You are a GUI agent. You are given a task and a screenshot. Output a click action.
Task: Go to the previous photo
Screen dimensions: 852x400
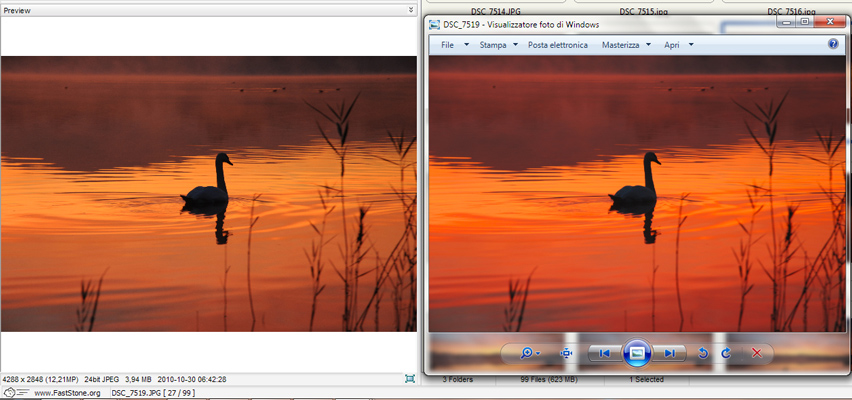coord(601,353)
